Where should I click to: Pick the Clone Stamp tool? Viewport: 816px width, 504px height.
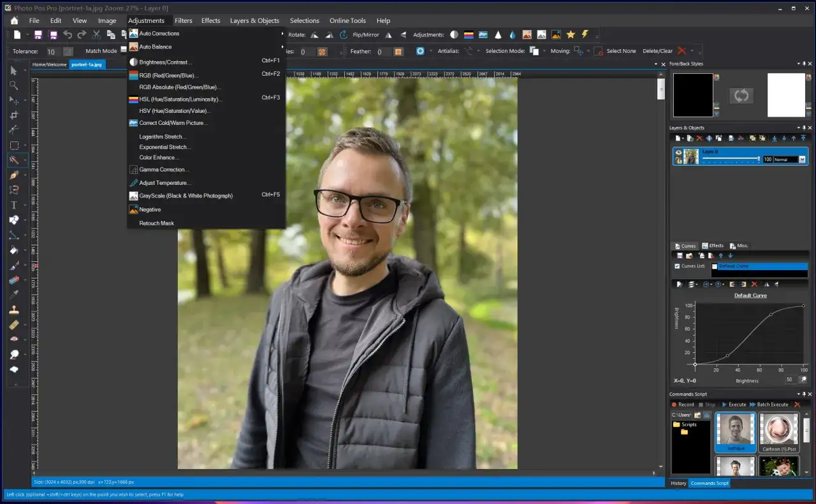point(14,310)
